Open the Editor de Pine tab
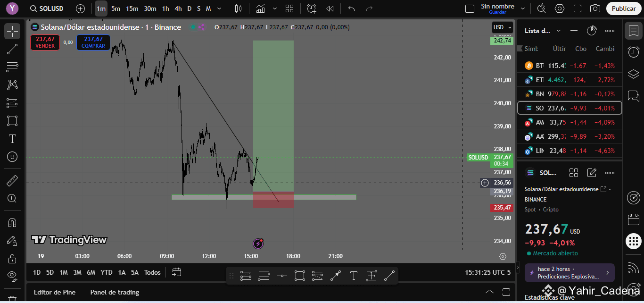The image size is (644, 303). [55, 292]
